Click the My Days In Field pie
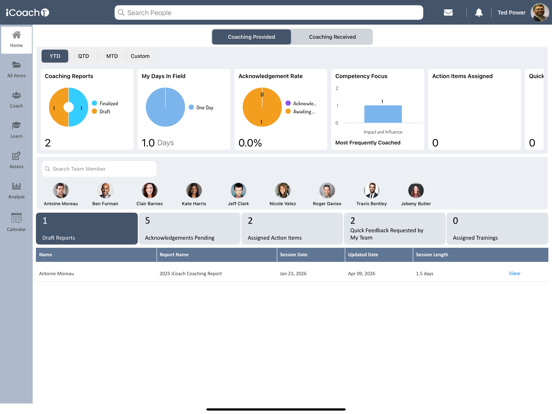This screenshot has height=414, width=552. coord(165,107)
